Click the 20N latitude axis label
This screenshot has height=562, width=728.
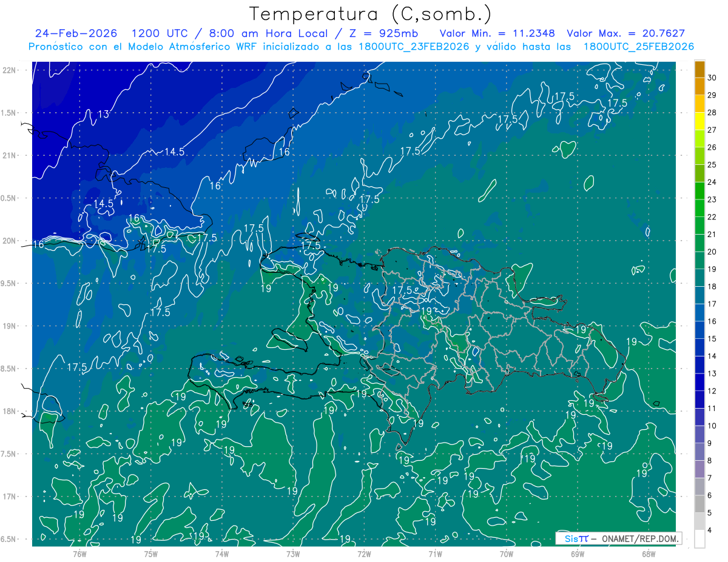(x=10, y=241)
